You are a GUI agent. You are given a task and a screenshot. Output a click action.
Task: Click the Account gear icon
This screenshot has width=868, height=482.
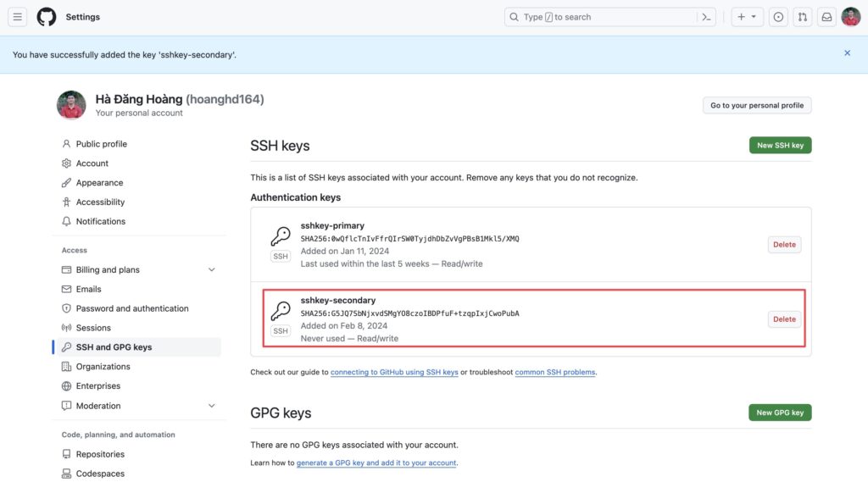(x=66, y=163)
